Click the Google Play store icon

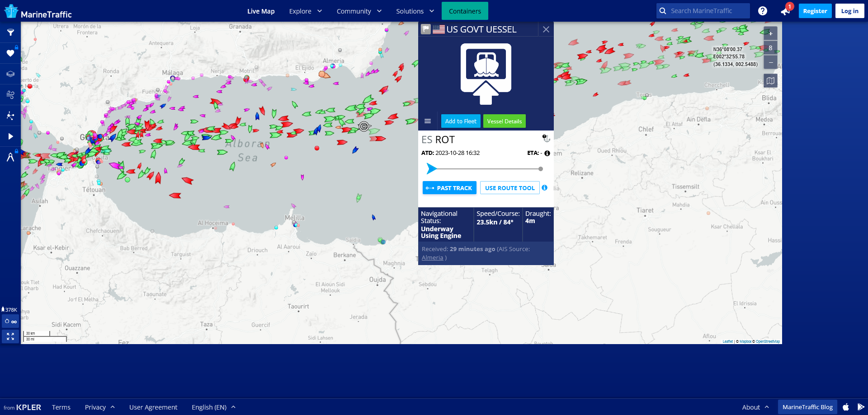pos(861,407)
